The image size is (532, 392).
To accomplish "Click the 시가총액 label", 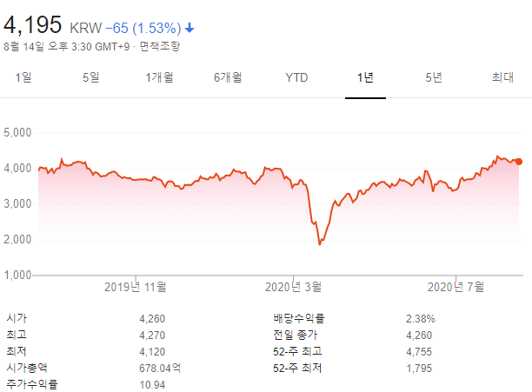I will click(x=27, y=368).
